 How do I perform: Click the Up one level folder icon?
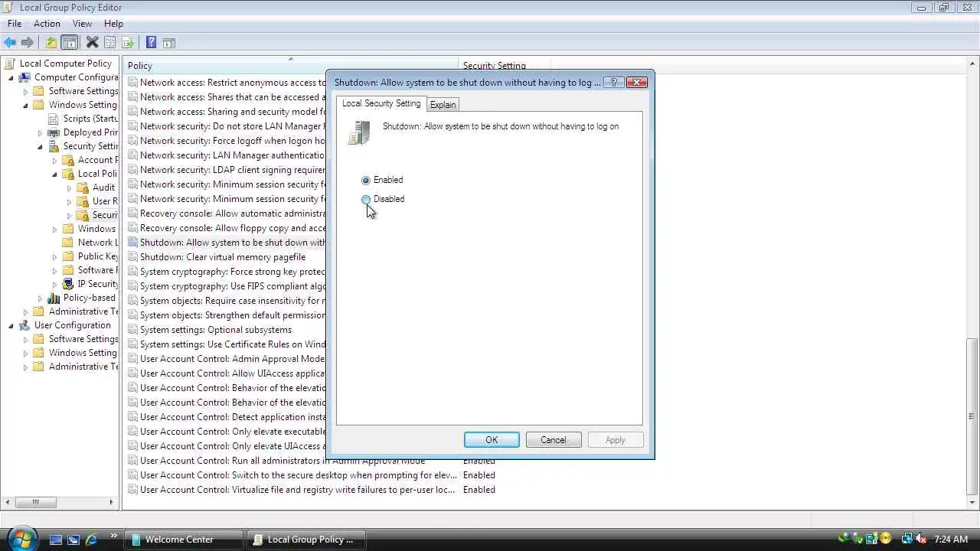click(x=51, y=43)
